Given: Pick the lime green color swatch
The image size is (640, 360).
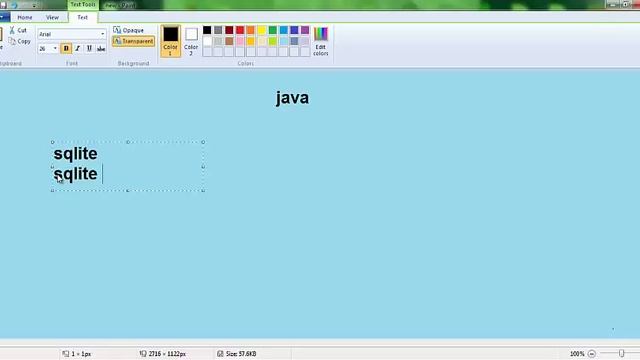Looking at the screenshot, I should 273,41.
